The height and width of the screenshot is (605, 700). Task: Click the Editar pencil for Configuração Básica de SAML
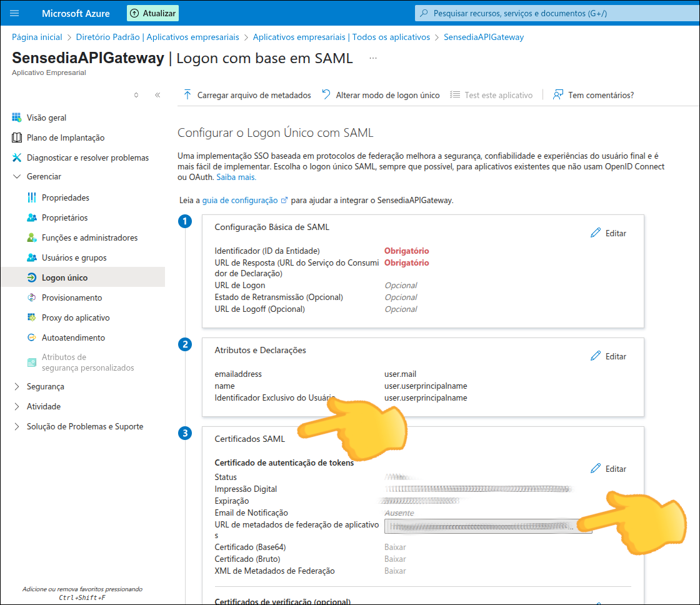click(608, 232)
